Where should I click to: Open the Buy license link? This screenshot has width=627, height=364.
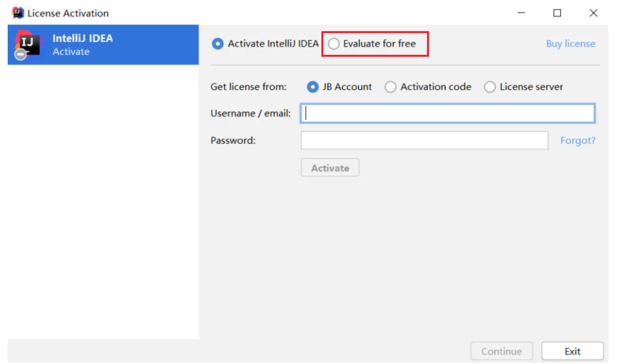point(570,44)
